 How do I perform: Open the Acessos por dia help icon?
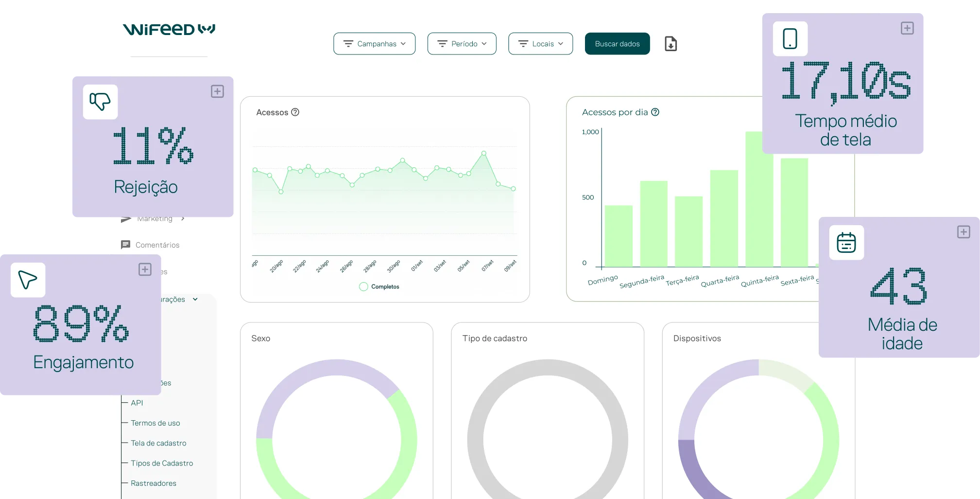pos(655,112)
